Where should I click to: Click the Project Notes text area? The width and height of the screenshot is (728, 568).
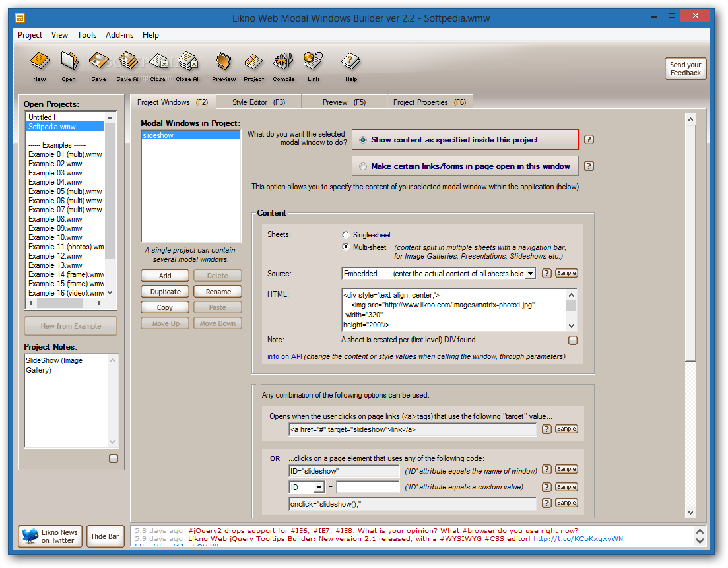click(67, 400)
